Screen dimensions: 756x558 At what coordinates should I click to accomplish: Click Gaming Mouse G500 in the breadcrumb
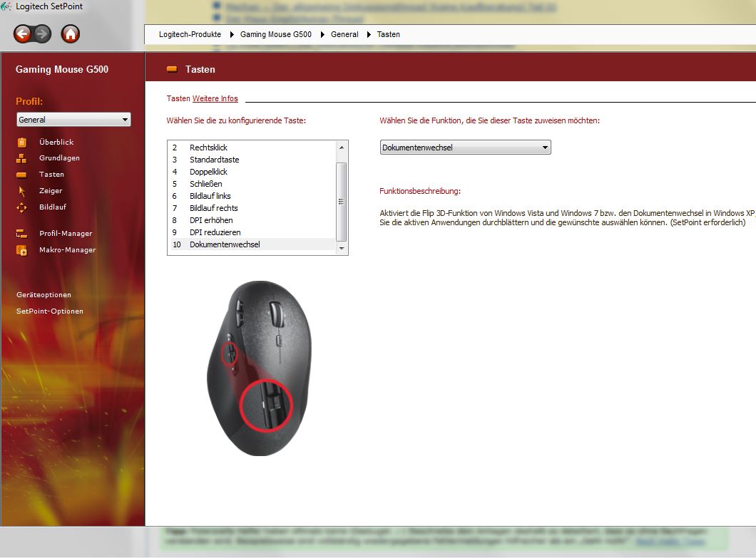(x=276, y=35)
